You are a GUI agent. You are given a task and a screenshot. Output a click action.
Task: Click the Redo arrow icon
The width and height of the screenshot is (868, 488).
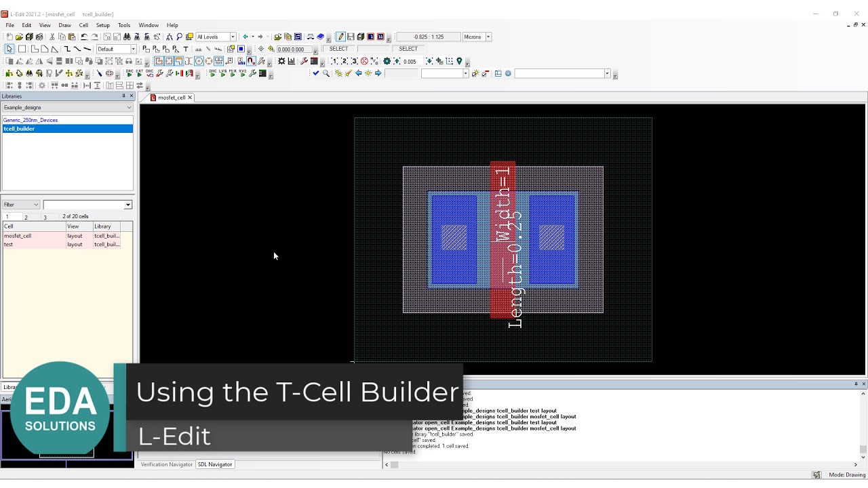point(95,37)
